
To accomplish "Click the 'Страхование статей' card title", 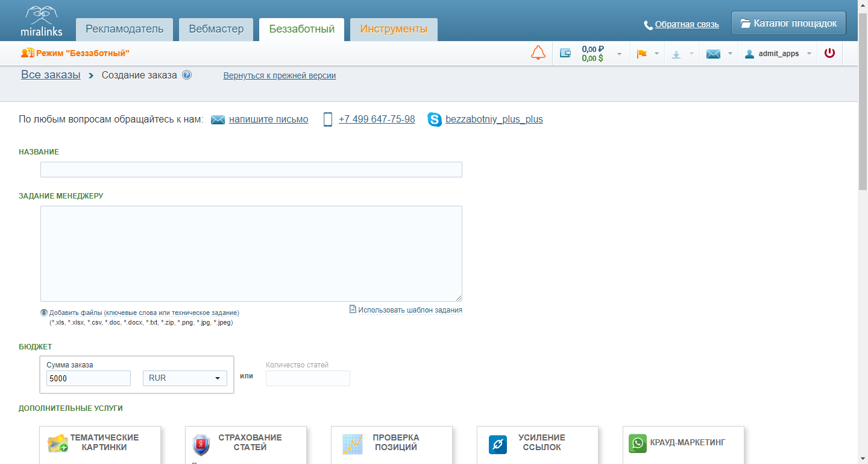I will [x=250, y=442].
